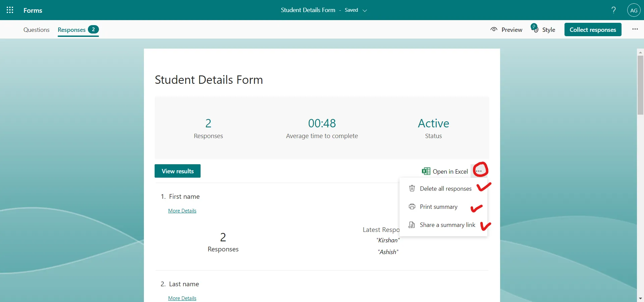Click the printer icon in menu
644x302 pixels.
412,206
